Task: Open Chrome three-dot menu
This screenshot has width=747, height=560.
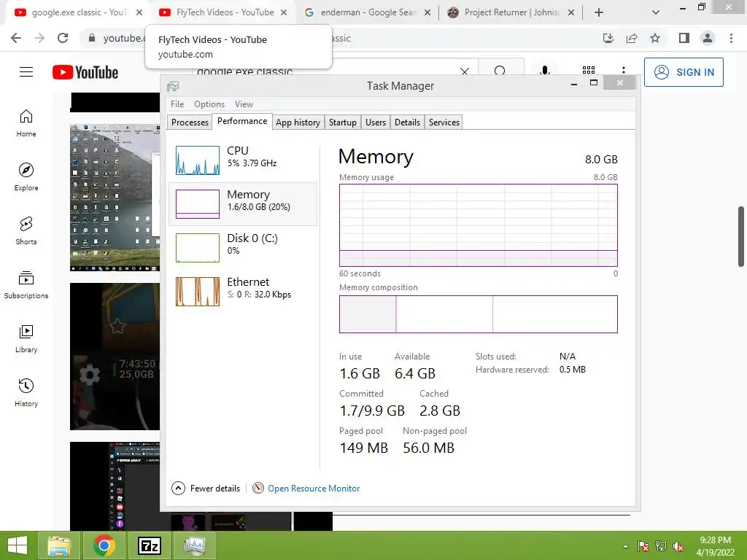Action: (731, 38)
